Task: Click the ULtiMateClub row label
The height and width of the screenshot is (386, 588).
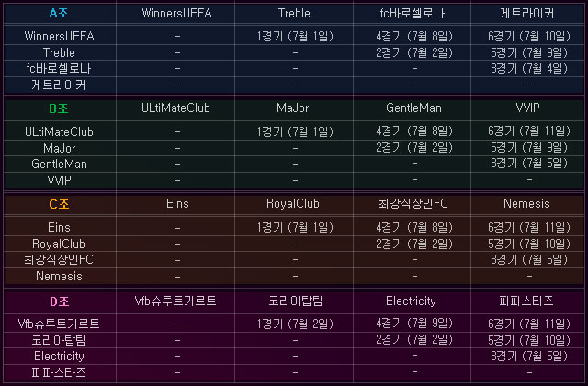Action: point(59,131)
